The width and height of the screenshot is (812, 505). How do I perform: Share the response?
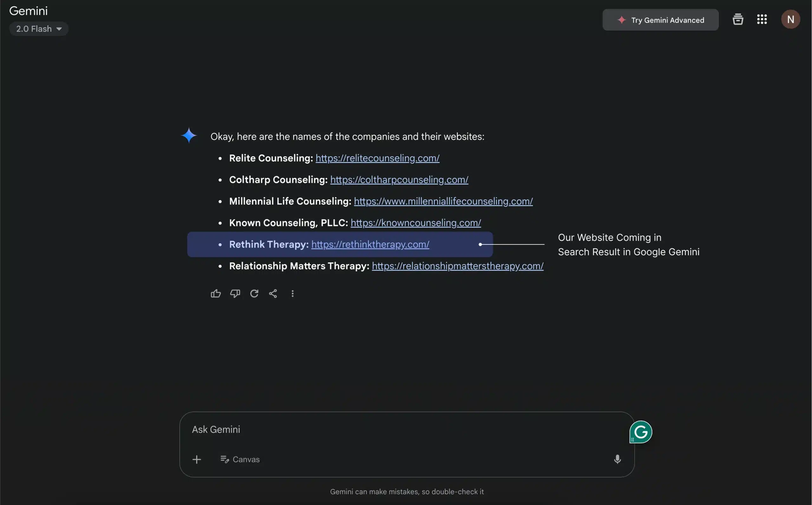(273, 293)
